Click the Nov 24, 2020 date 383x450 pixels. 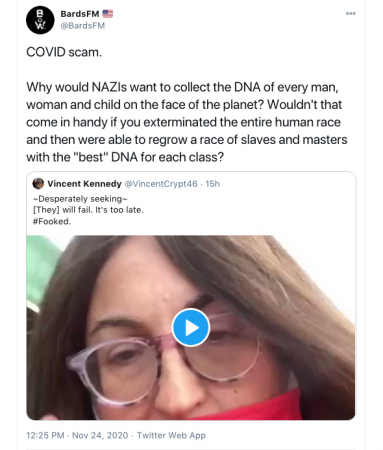100,435
